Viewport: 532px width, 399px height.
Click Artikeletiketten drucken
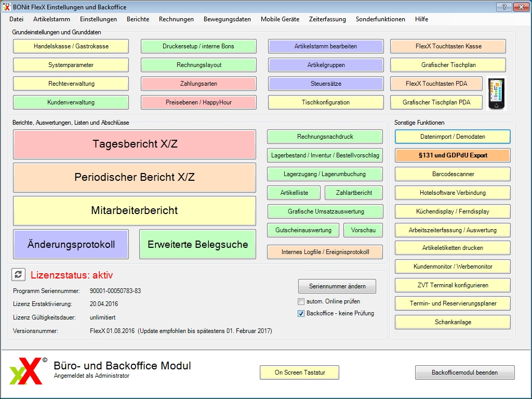coord(453,248)
